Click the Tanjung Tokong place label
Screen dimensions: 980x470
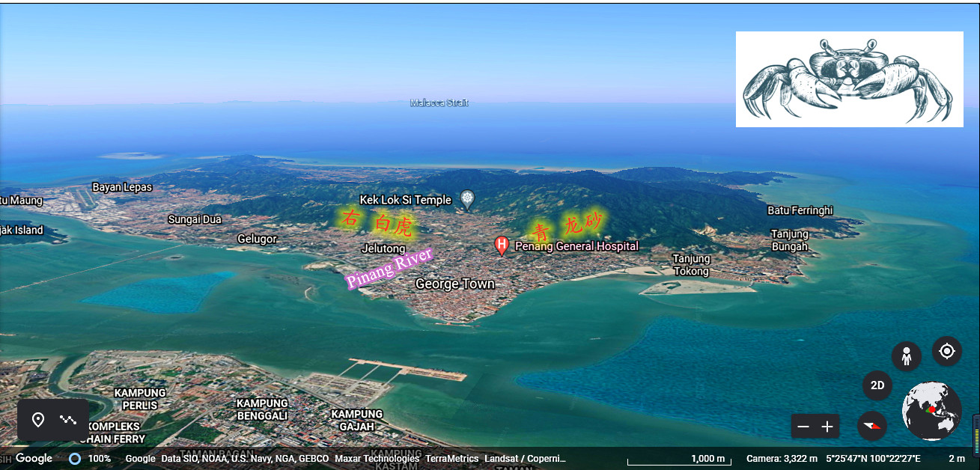[691, 265]
